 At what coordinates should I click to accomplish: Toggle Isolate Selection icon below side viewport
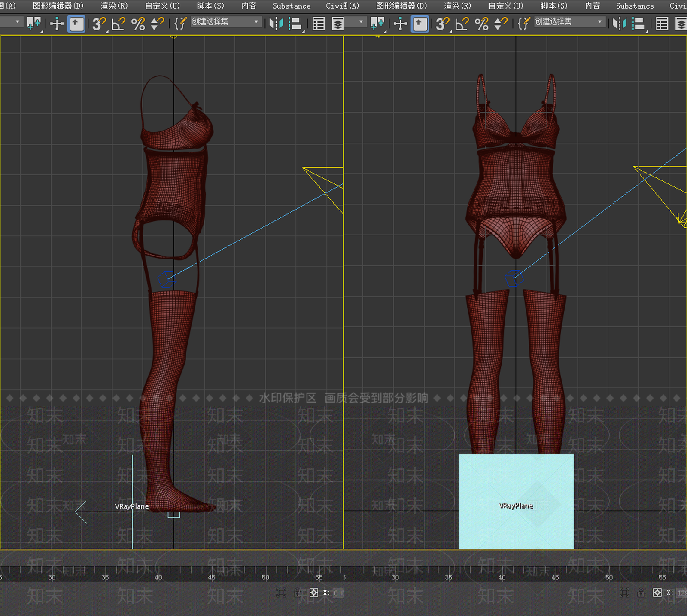point(281,593)
